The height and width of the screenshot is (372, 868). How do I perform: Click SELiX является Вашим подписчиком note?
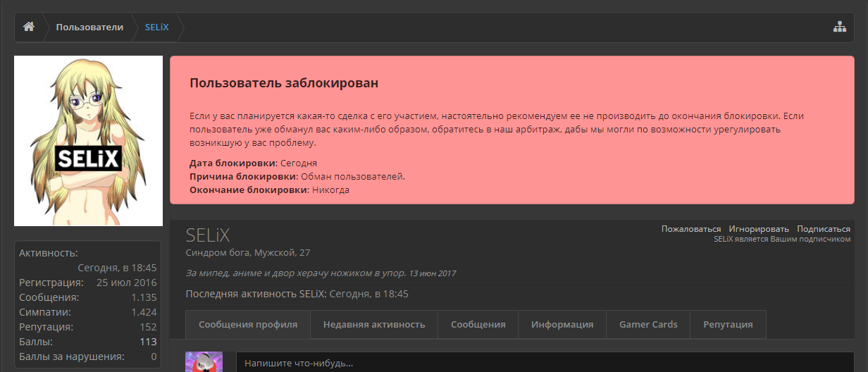click(782, 239)
